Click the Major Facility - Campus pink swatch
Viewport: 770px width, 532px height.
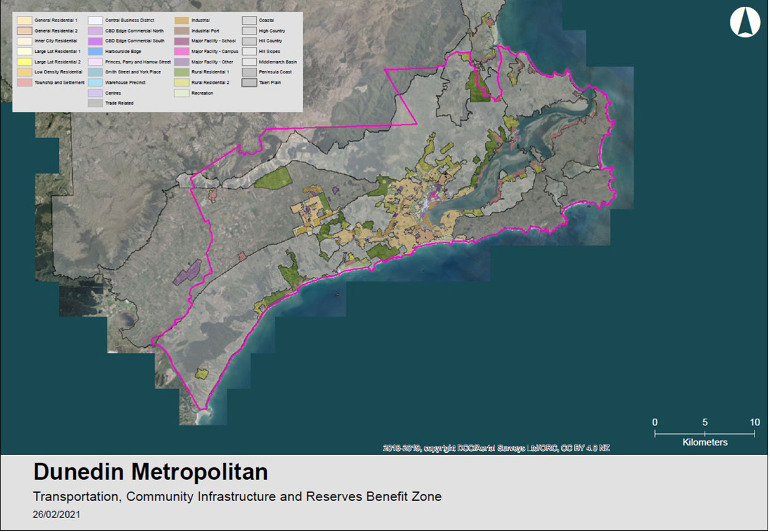pos(182,51)
